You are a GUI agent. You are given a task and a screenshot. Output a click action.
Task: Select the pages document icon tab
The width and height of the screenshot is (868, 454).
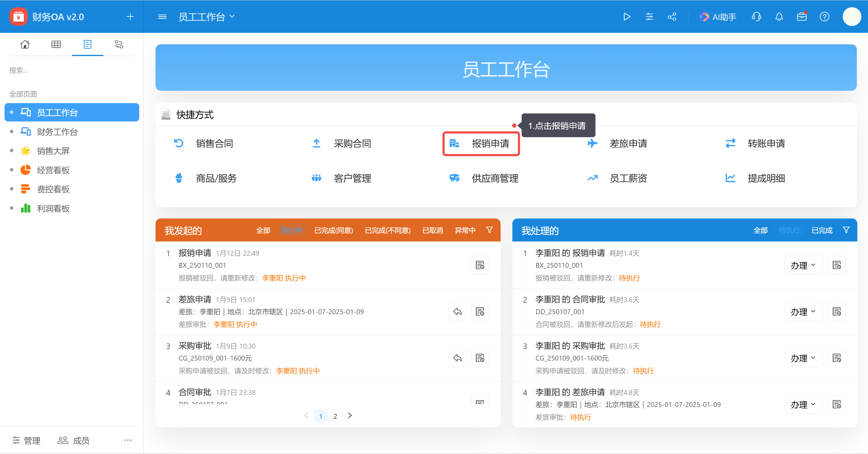(x=87, y=44)
